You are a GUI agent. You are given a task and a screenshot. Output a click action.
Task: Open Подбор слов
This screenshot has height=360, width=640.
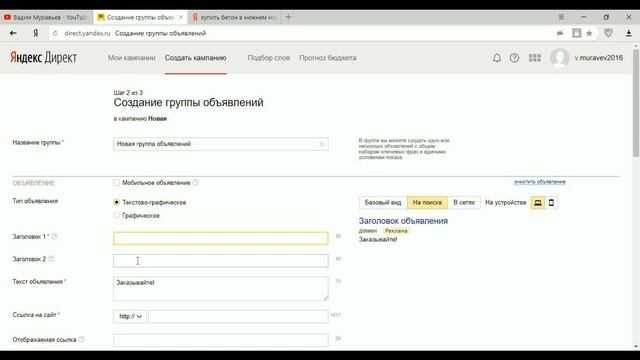tap(269, 58)
